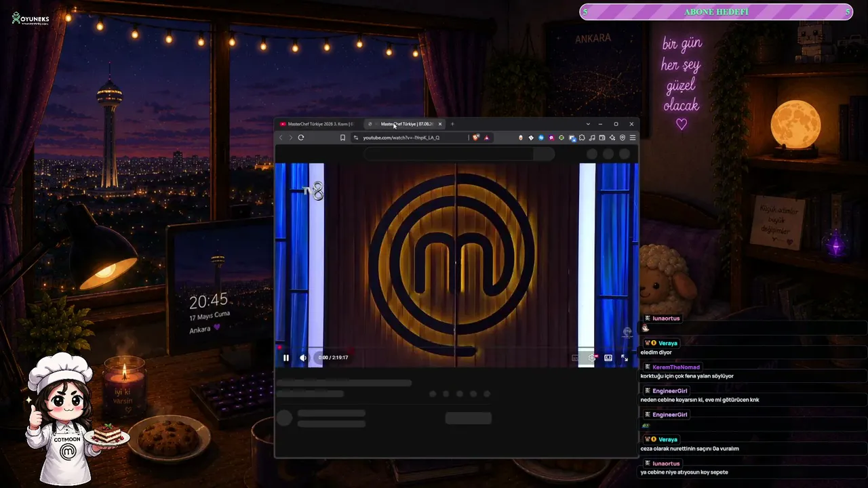Click the message "ya cebine niye atıyosun koy sepete"
This screenshot has width=868, height=488.
[684, 472]
